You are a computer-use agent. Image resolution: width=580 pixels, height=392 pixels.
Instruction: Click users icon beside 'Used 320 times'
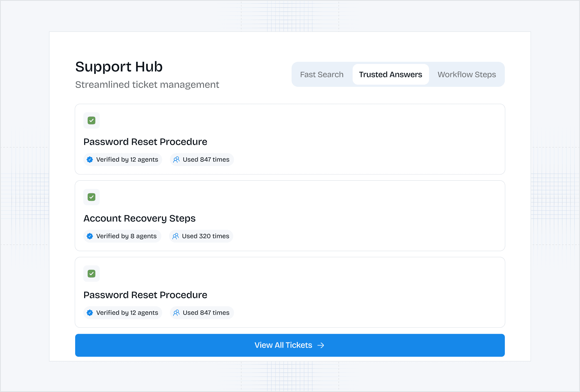tap(176, 236)
